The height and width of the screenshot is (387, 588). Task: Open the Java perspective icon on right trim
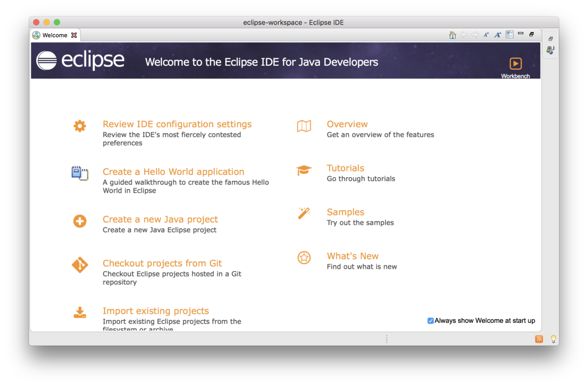coord(550,50)
